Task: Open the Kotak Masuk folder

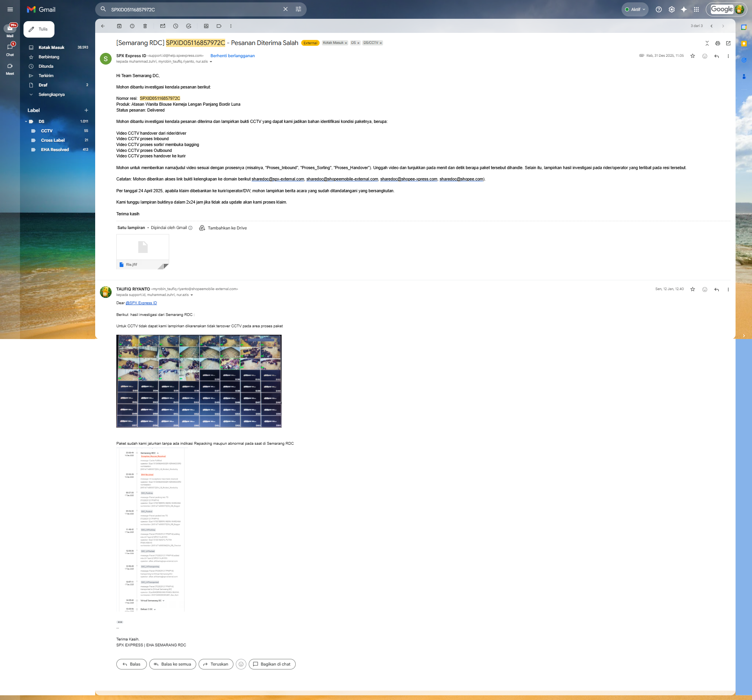Action: tap(51, 47)
